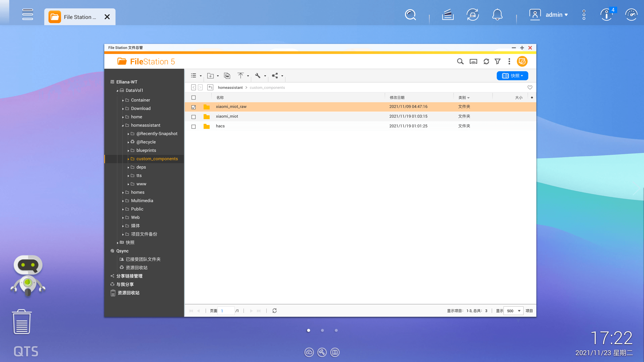The height and width of the screenshot is (362, 644).
Task: Open the share dropdown
Action: (277, 76)
